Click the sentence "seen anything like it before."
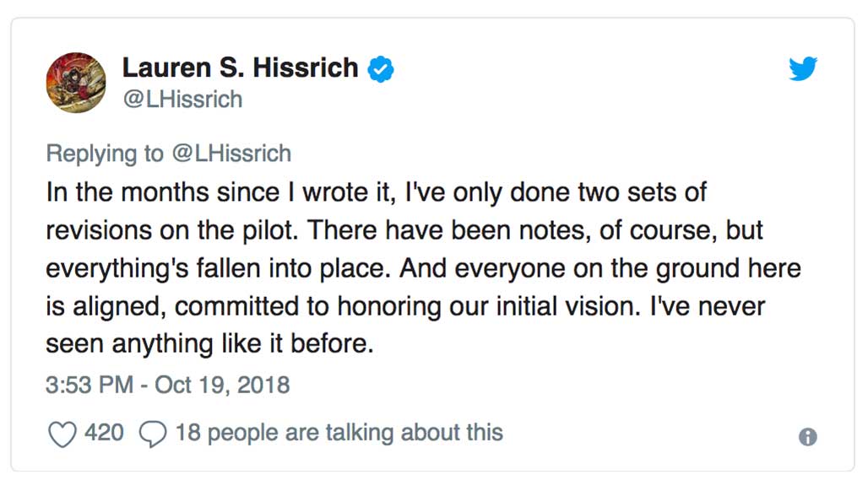The width and height of the screenshot is (868, 491). click(209, 344)
